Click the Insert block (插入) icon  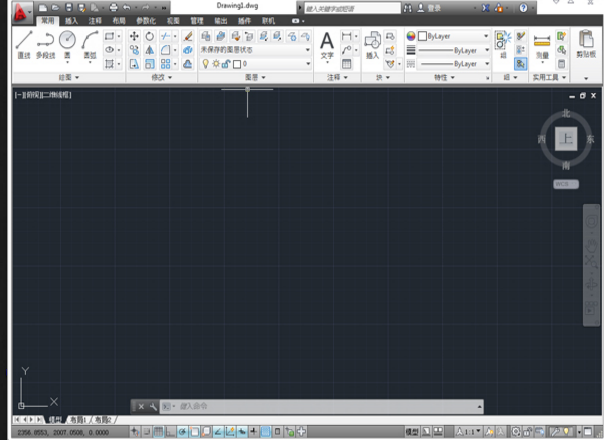373,46
